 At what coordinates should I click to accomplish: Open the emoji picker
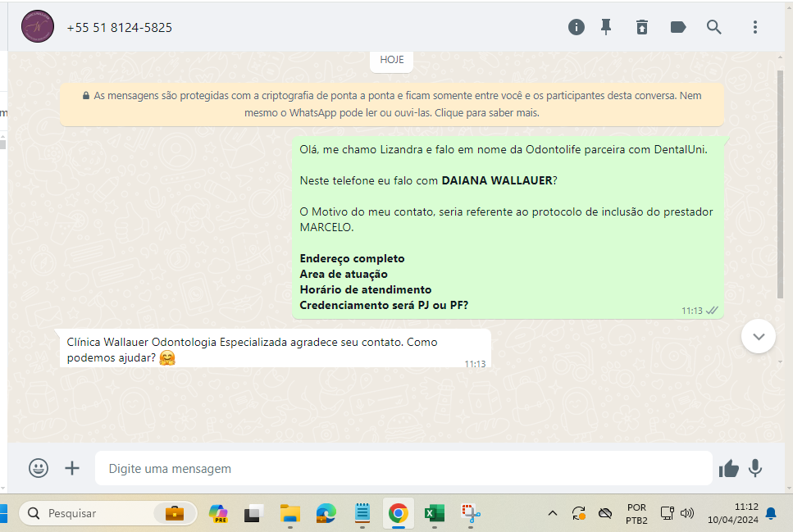point(39,468)
